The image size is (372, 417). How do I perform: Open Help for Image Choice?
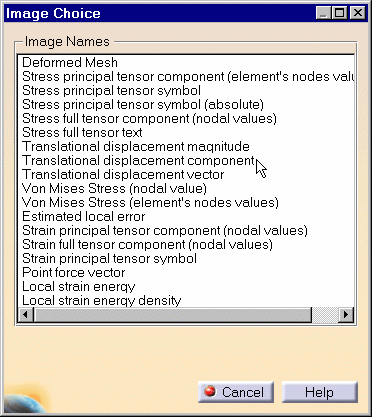click(320, 392)
